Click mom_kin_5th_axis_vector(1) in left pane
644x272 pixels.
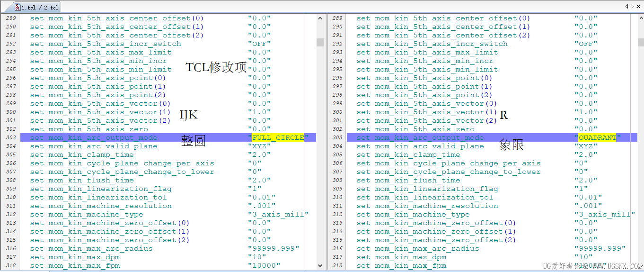(109, 112)
